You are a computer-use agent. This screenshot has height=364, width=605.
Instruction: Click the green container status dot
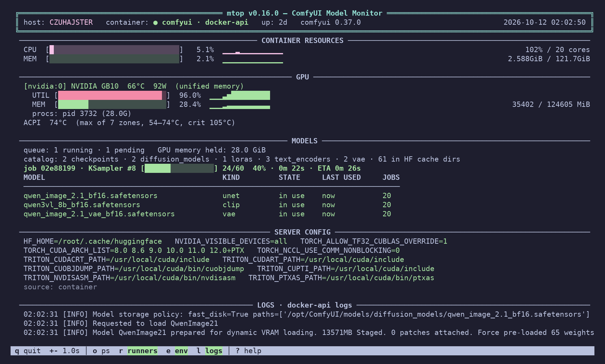pos(155,23)
